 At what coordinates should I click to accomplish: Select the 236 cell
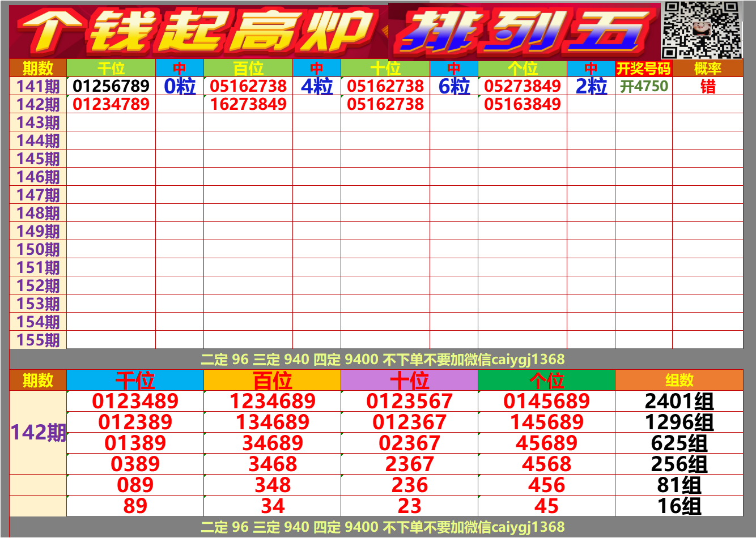409,485
